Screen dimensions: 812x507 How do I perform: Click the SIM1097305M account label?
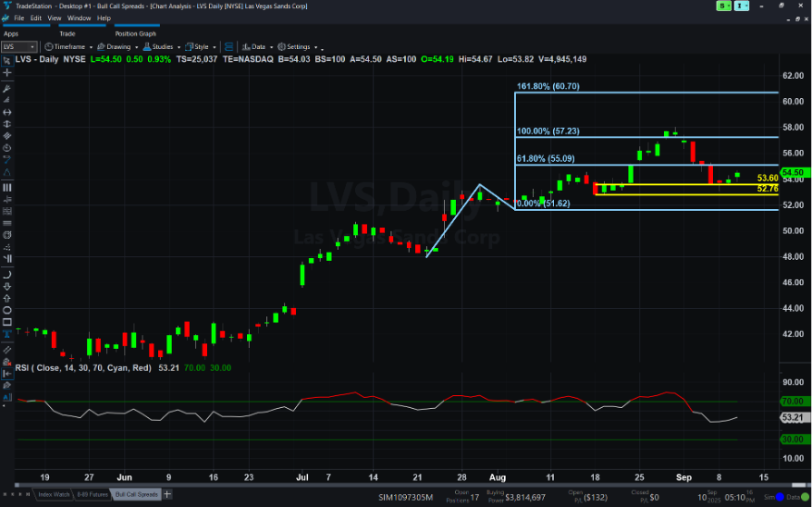[405, 498]
